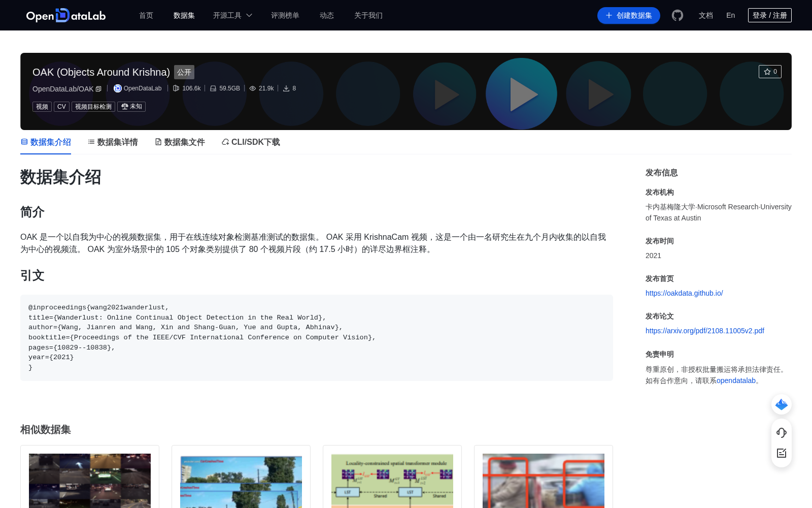812x508 pixels.
Task: Click the 创建数据集 button
Action: pos(629,16)
